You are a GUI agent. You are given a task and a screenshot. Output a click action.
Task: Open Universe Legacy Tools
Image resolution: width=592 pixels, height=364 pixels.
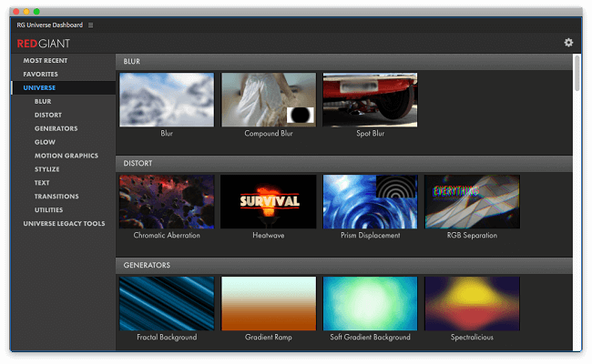coord(64,223)
